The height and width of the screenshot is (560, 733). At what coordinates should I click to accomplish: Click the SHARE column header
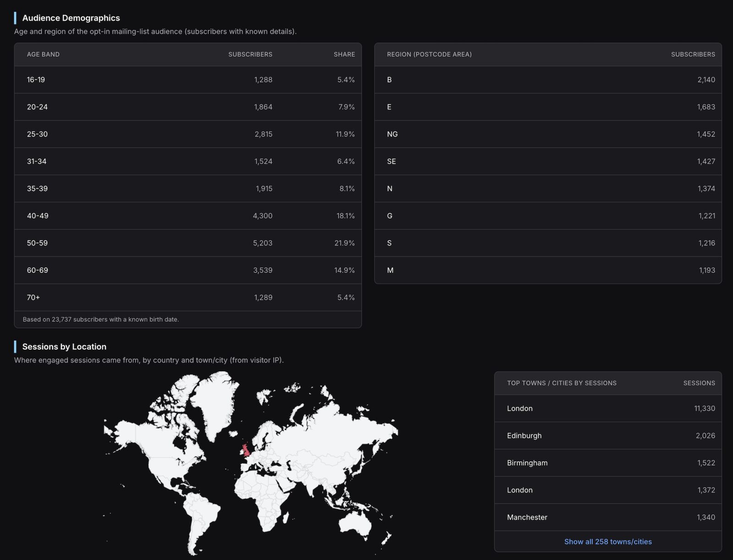click(344, 54)
